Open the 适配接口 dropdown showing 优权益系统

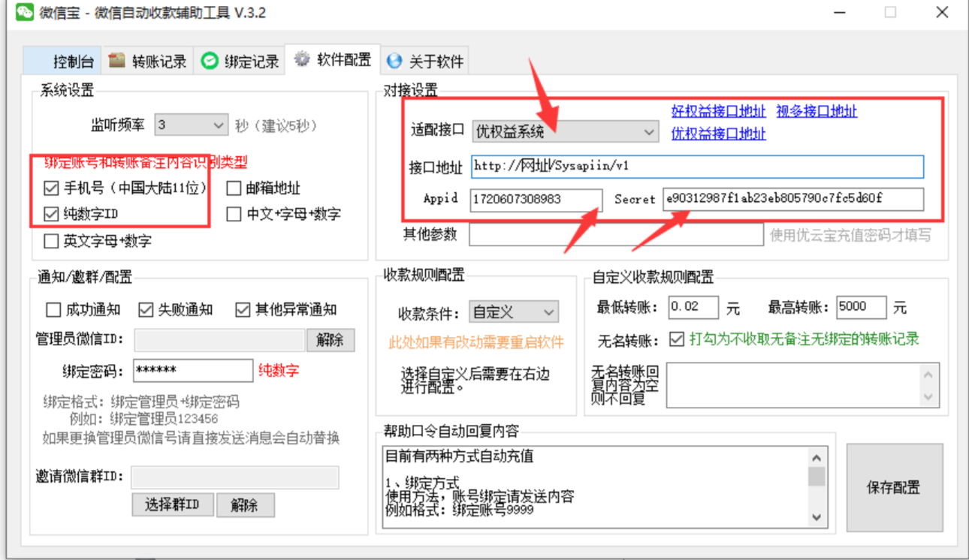[x=650, y=131]
